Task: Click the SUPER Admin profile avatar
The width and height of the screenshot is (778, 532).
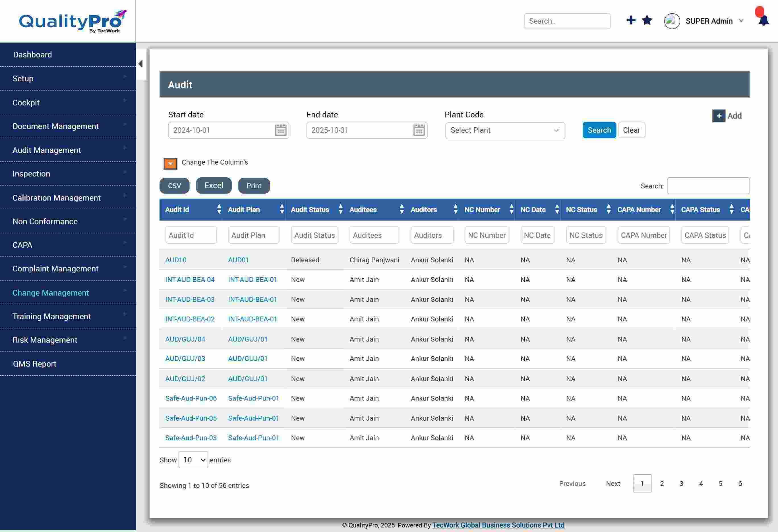Action: [672, 21]
